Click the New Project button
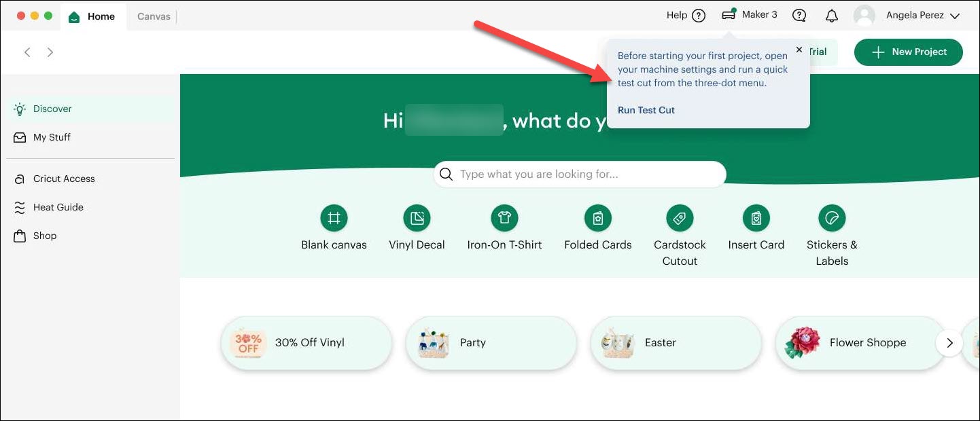 (x=909, y=52)
